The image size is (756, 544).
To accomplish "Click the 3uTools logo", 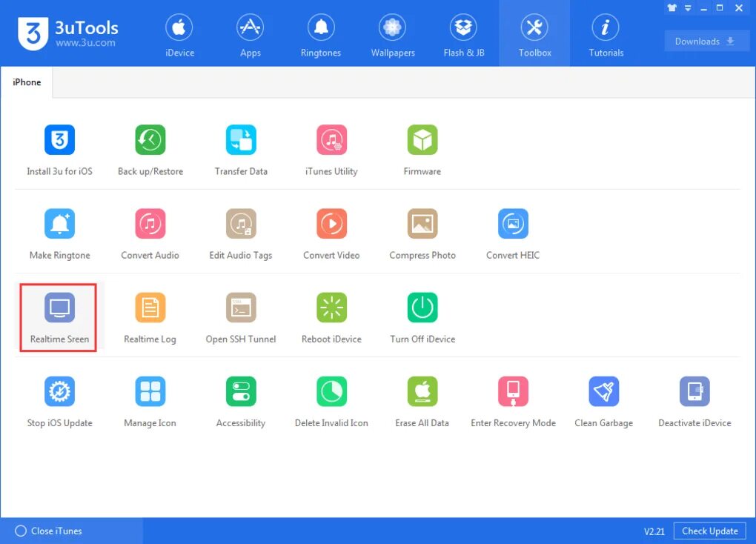I will [33, 33].
